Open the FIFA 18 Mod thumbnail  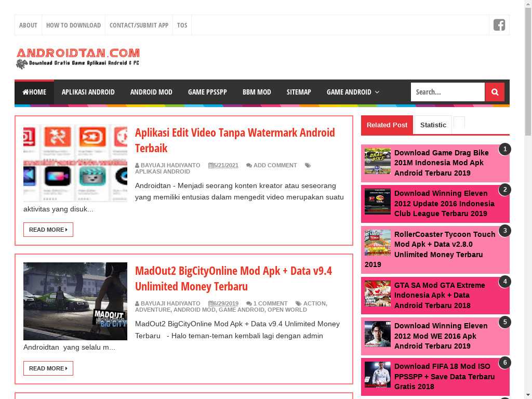click(x=377, y=375)
